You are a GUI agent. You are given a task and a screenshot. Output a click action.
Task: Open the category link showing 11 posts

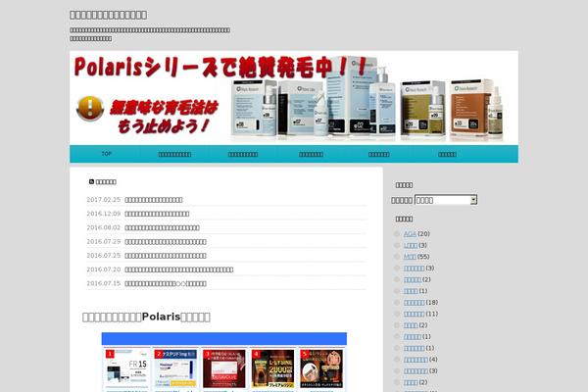coord(414,314)
